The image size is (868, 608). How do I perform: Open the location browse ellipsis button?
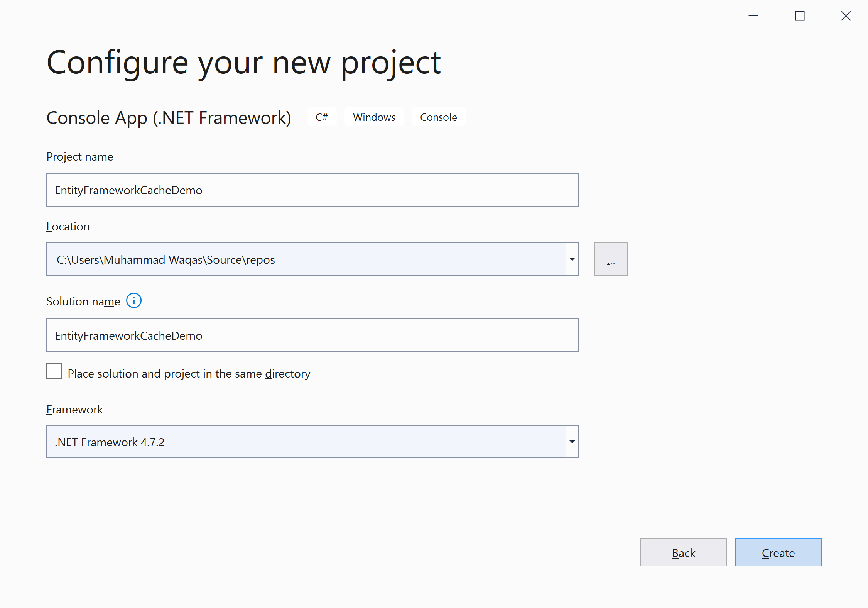(x=611, y=259)
